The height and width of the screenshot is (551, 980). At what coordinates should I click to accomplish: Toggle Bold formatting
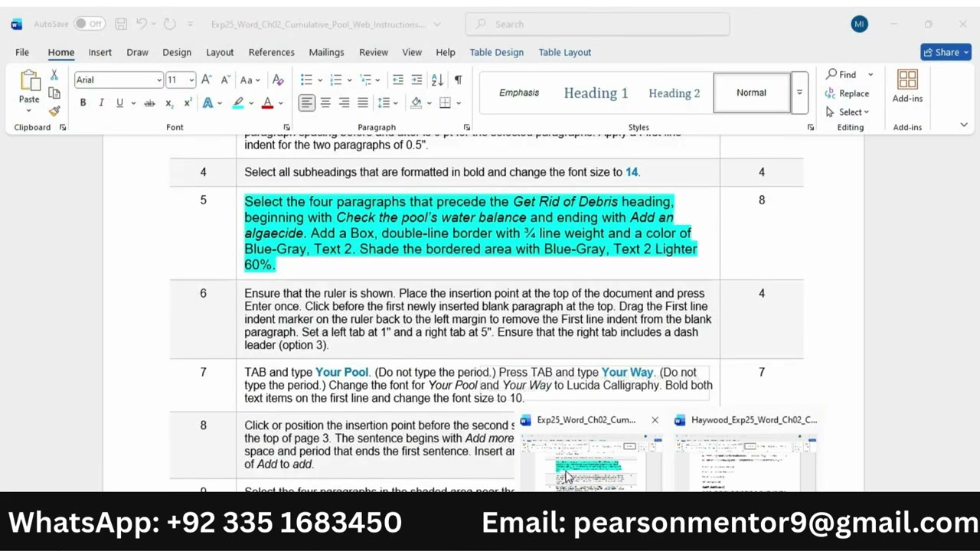click(83, 103)
